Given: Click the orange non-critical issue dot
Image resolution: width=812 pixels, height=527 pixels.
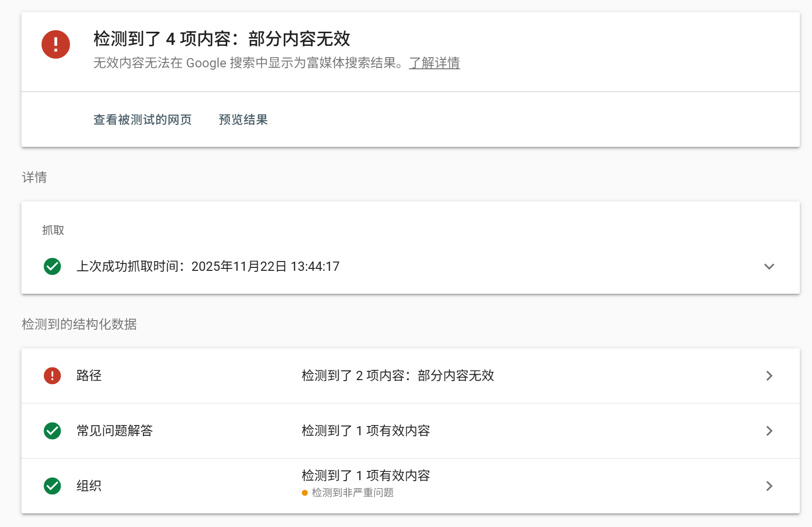Looking at the screenshot, I should click(305, 493).
